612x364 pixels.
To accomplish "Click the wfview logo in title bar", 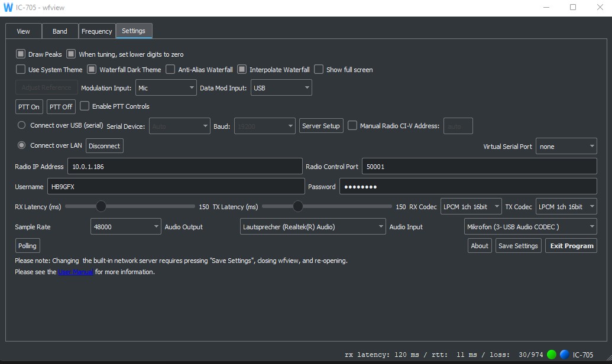I will [x=8, y=7].
